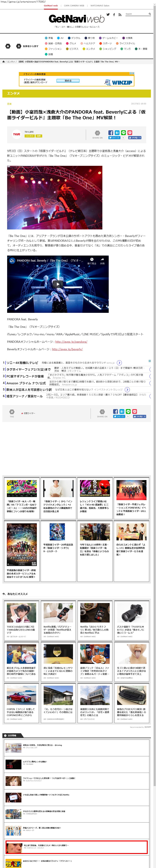This screenshot has height=868, width=156.
Task: Open the Twitter icon in the header
Action: coord(108,14)
